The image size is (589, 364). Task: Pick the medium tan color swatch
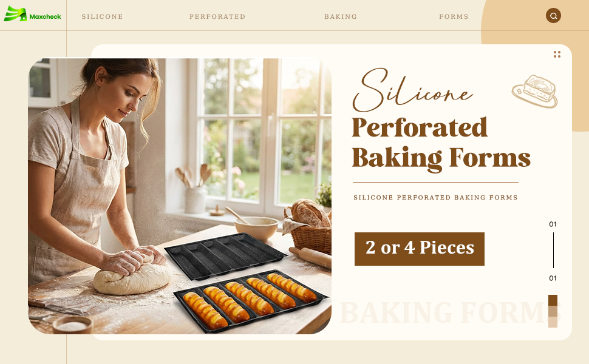click(x=553, y=311)
